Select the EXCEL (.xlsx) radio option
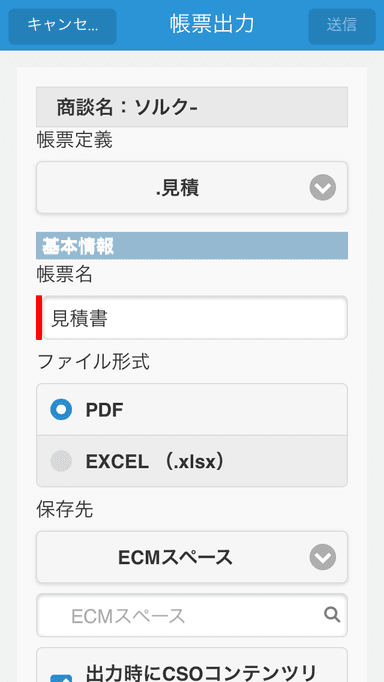 [192, 461]
